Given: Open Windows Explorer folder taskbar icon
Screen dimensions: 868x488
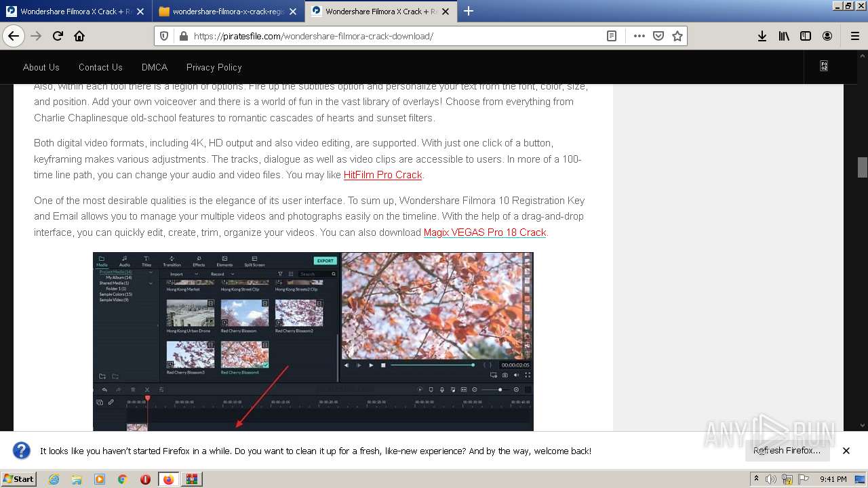Looking at the screenshot, I should [x=77, y=479].
